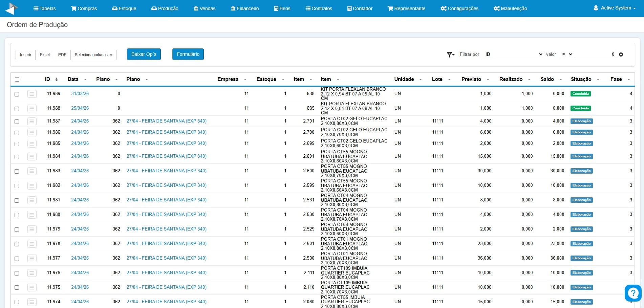Open the Fase column header dropdown

[x=629, y=80]
